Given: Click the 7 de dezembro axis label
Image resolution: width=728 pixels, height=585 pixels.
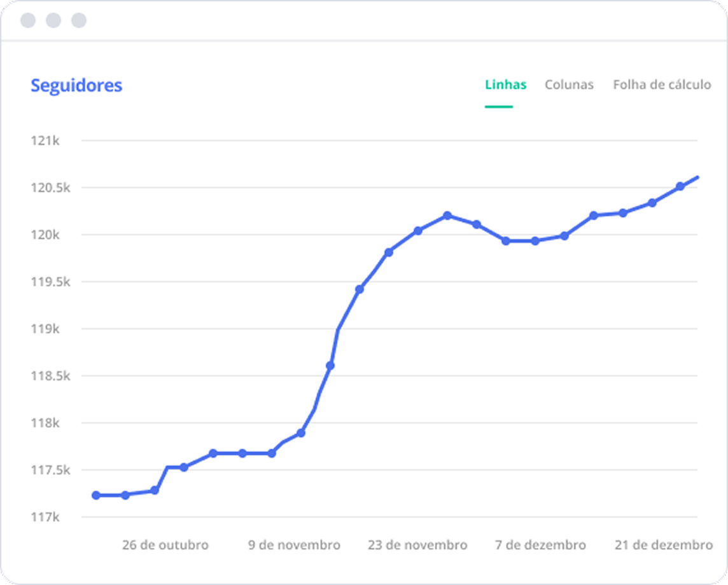Looking at the screenshot, I should click(540, 545).
